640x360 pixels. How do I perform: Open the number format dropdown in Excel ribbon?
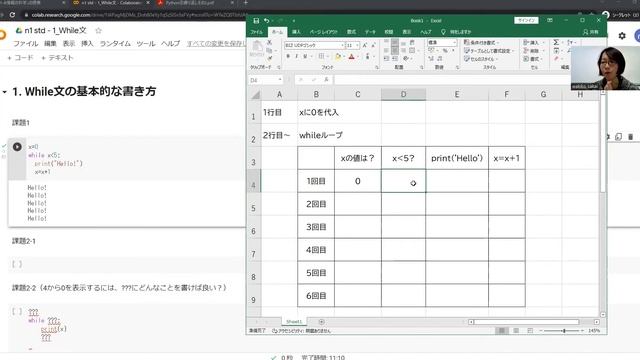point(454,42)
